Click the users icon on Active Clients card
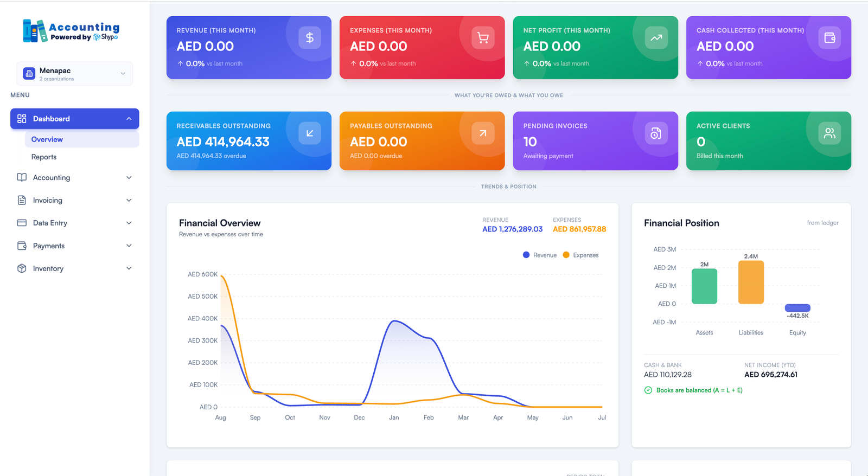Viewport: 868px width, 476px height. [x=829, y=133]
